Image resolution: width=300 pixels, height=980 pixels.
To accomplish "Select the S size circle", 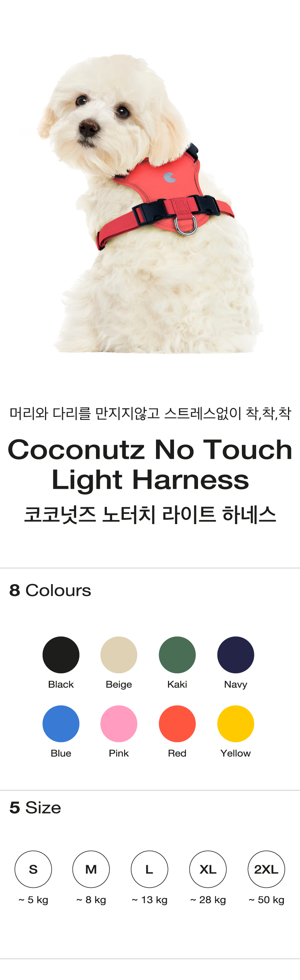I will tap(33, 869).
